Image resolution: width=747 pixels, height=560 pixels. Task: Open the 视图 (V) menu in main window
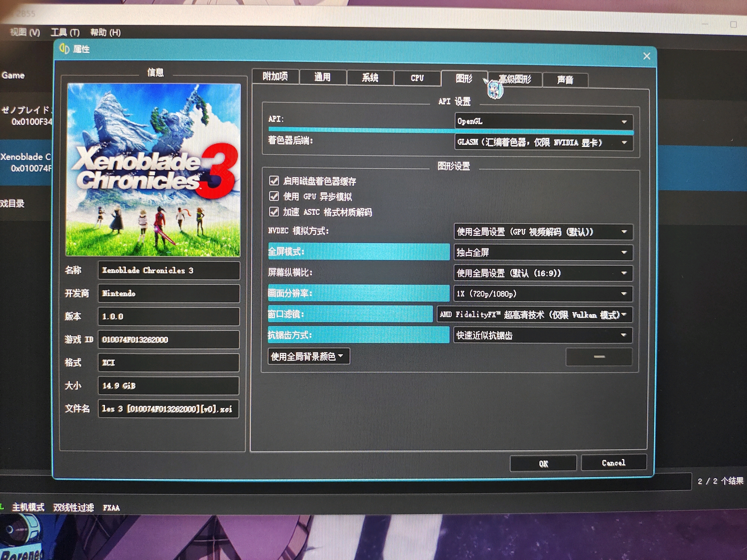point(25,32)
